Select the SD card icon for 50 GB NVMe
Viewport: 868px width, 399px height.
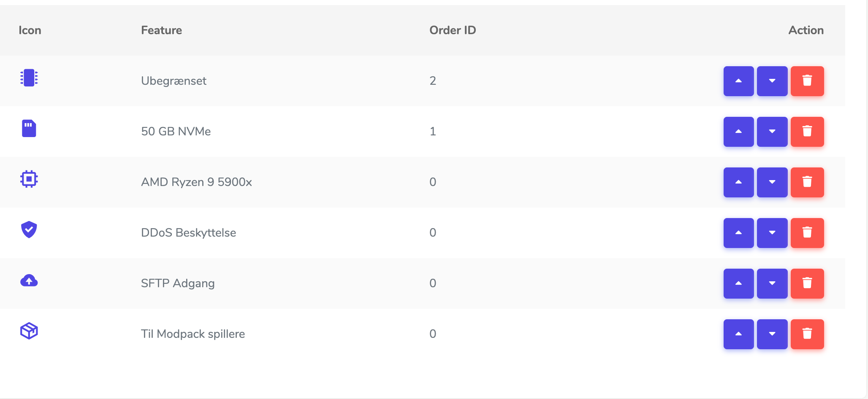point(29,129)
